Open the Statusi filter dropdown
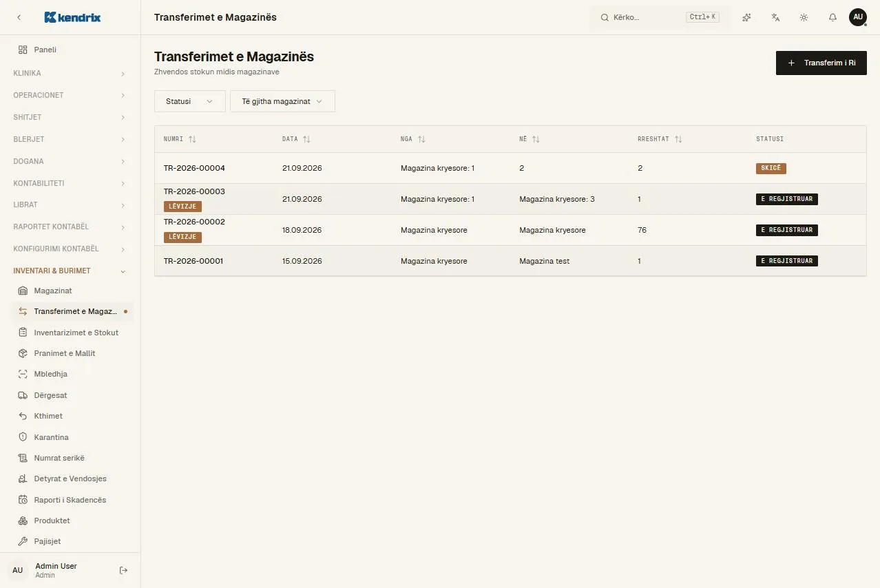Image resolution: width=880 pixels, height=588 pixels. pyautogui.click(x=189, y=101)
